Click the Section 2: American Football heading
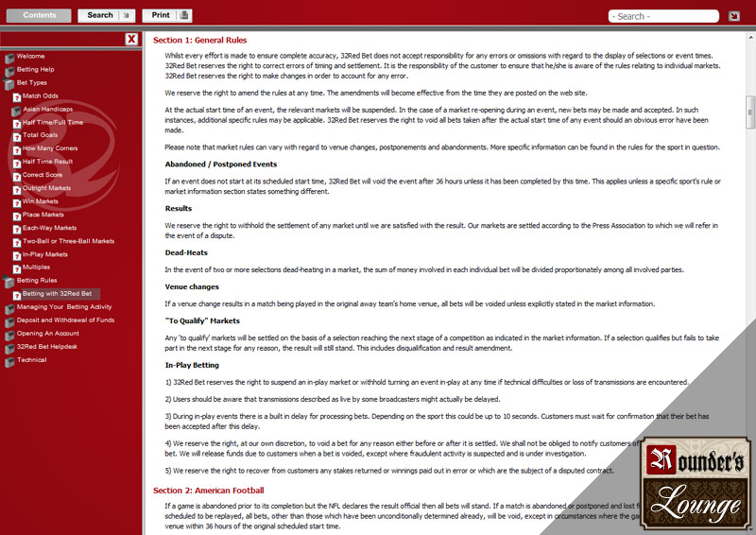Screen dimensions: 756x535 tap(208, 491)
